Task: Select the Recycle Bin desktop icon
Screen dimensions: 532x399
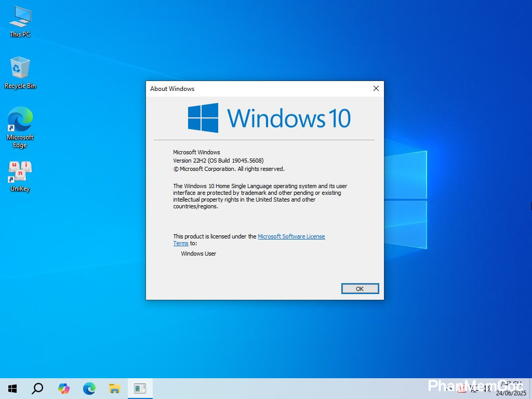Action: click(20, 73)
